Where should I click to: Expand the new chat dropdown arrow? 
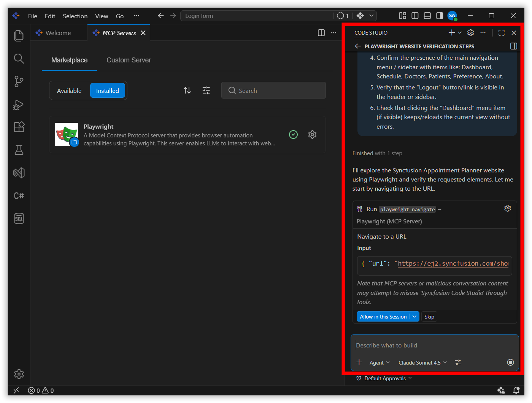pyautogui.click(x=460, y=33)
